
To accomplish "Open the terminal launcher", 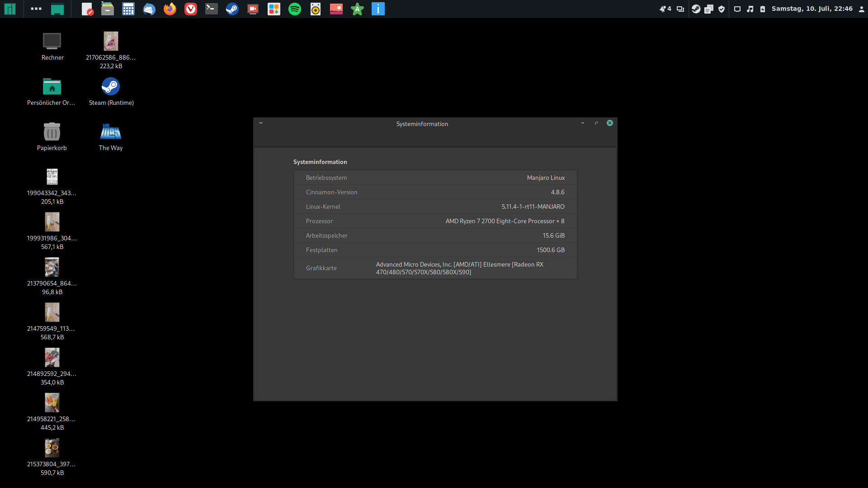I will pos(212,9).
